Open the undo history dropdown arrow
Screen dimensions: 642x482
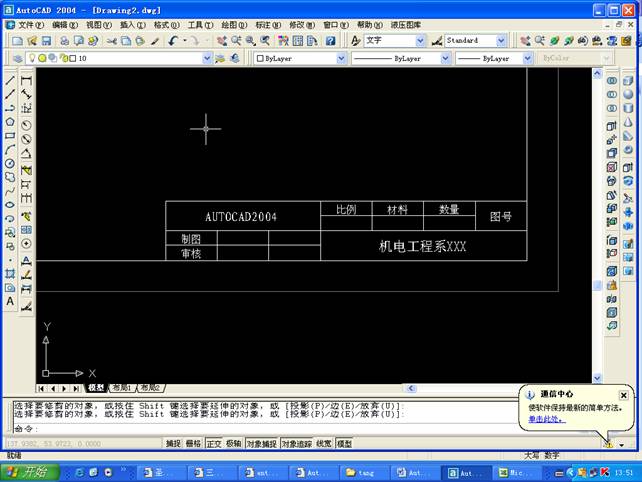pos(185,41)
